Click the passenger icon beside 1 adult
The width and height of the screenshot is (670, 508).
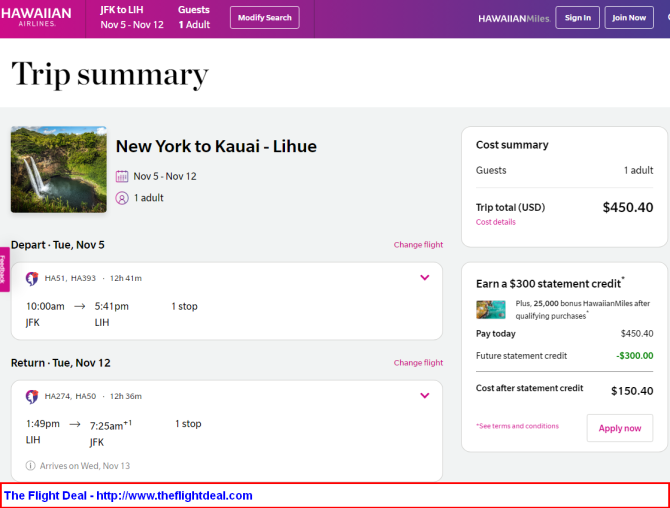pyautogui.click(x=122, y=198)
